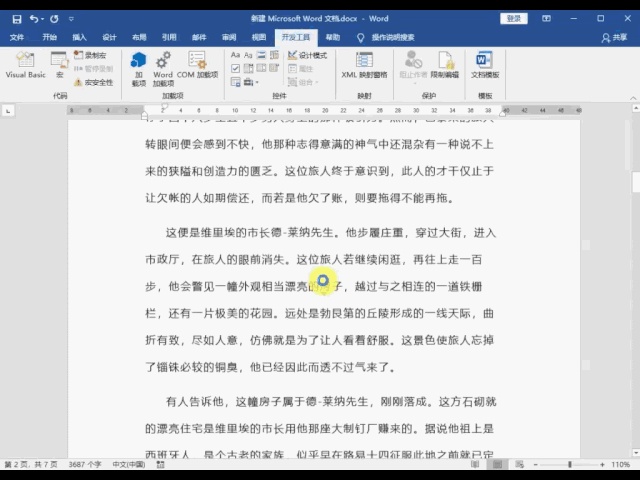Viewport: 640px width, 480px height.
Task: Open COM 加载项 dialog
Action: (x=198, y=65)
